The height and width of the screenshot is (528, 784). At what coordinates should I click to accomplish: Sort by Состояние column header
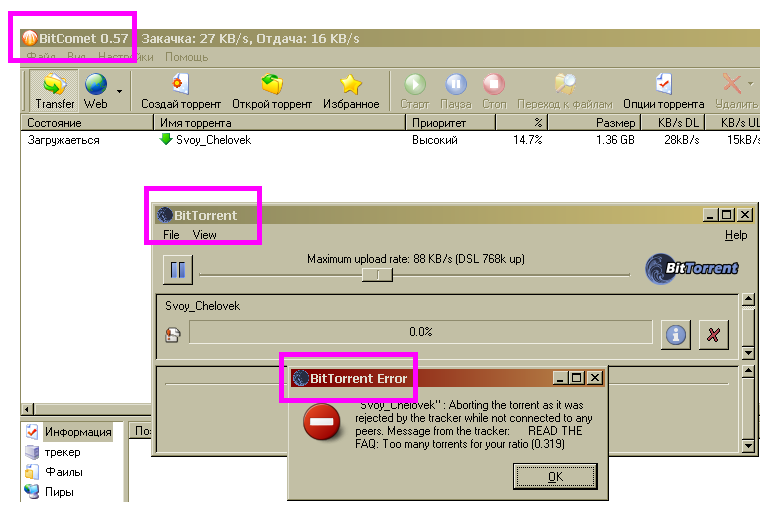[87, 122]
